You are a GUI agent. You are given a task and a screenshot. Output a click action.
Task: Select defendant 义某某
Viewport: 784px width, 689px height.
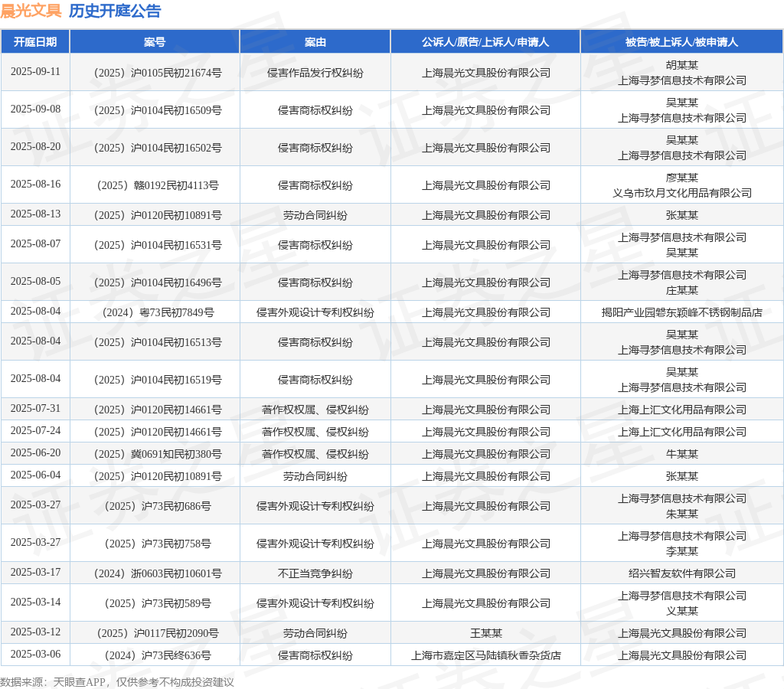point(682,611)
